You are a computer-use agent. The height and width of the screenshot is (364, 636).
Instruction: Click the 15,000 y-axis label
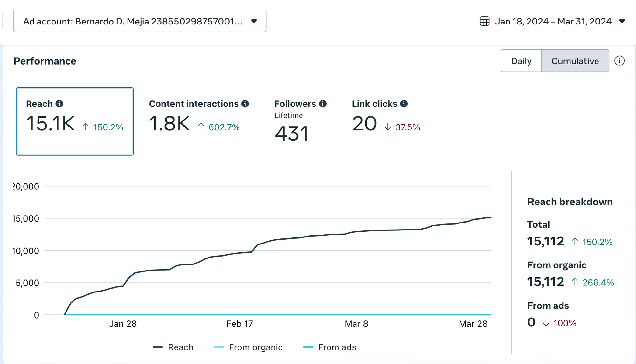click(x=26, y=218)
